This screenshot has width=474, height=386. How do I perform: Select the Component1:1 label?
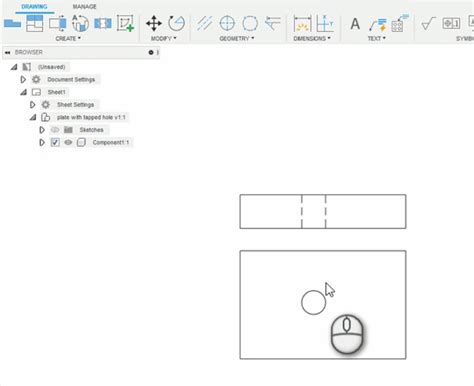(111, 142)
